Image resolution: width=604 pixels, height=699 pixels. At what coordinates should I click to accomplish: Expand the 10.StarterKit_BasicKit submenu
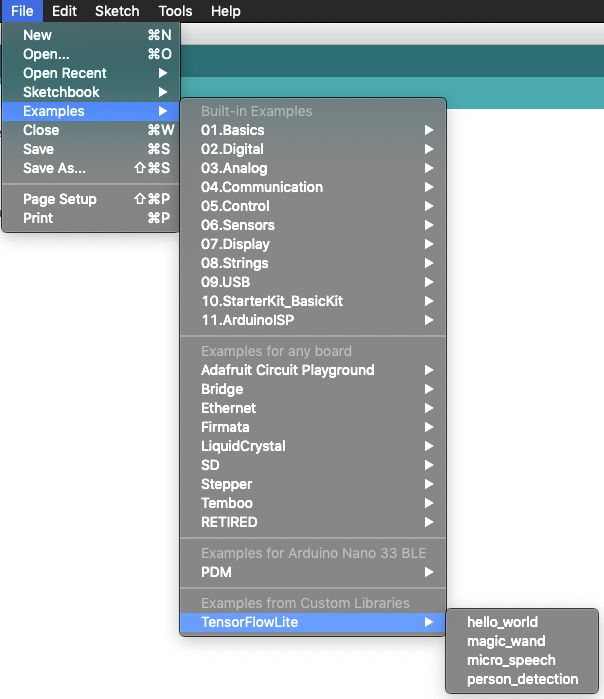[x=313, y=301]
